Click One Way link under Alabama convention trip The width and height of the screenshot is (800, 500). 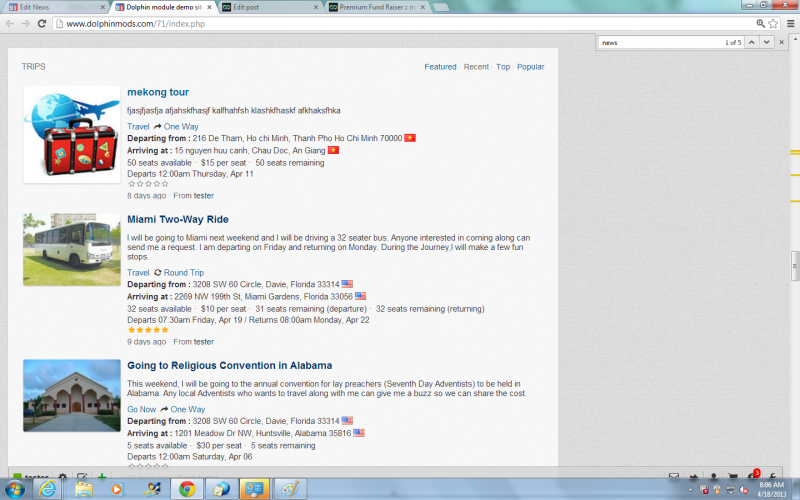[x=188, y=409]
